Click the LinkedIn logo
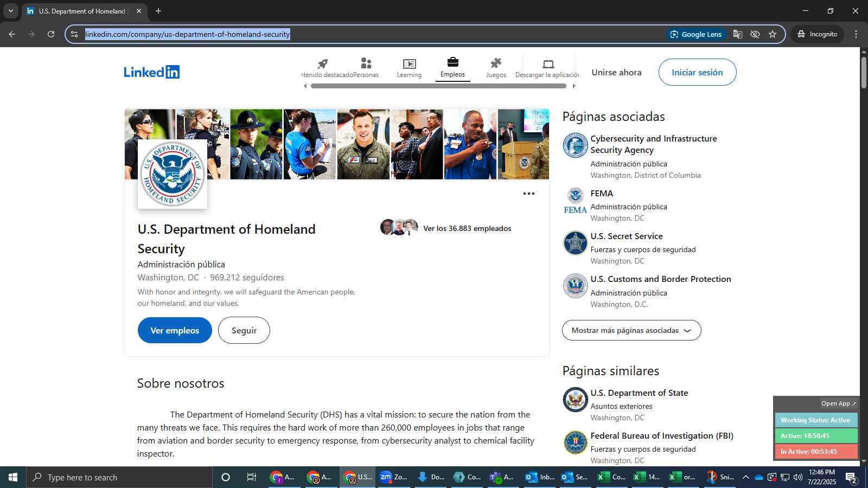The width and height of the screenshot is (868, 488). (151, 72)
